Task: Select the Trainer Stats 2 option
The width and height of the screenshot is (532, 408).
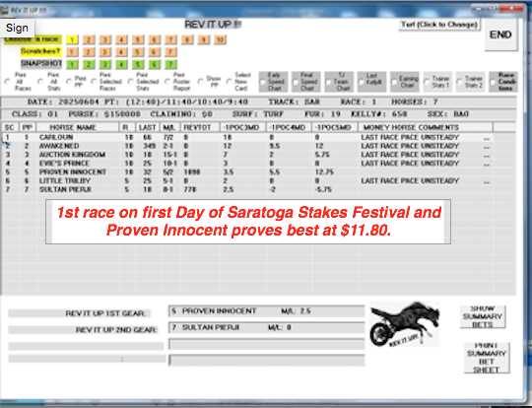Action: tap(470, 82)
